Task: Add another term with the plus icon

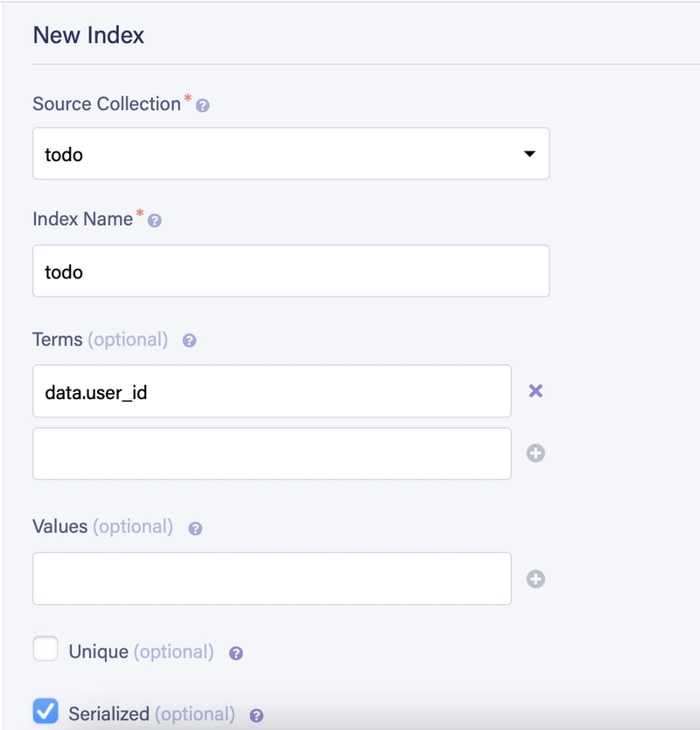Action: coord(535,453)
